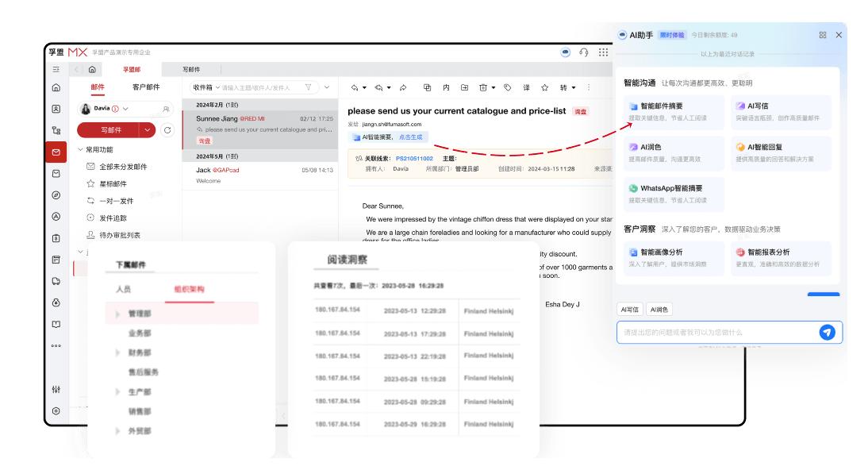
Task: Click the AI assistant question input field
Action: [714, 333]
